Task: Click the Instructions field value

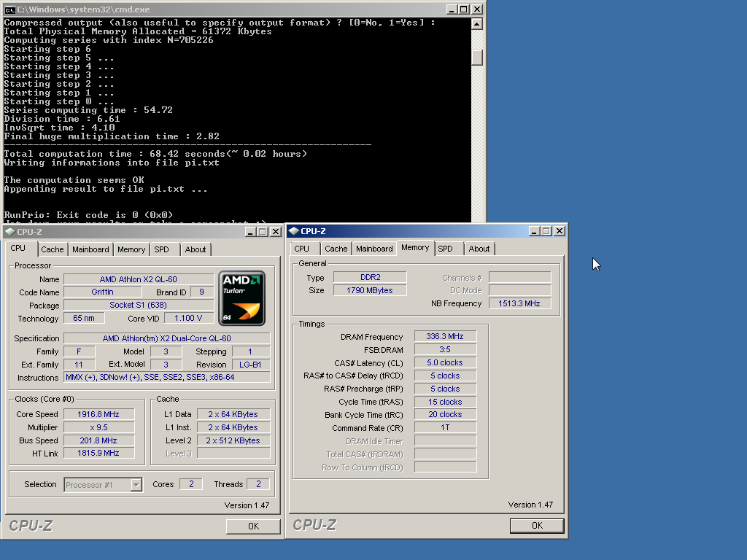Action: 167,377
